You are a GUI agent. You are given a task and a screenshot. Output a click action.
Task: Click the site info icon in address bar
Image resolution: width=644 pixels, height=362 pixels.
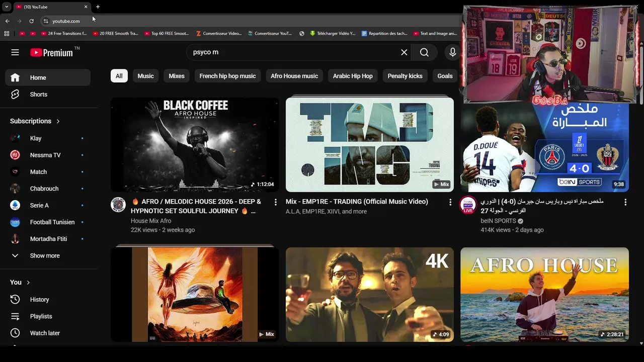pyautogui.click(x=46, y=21)
